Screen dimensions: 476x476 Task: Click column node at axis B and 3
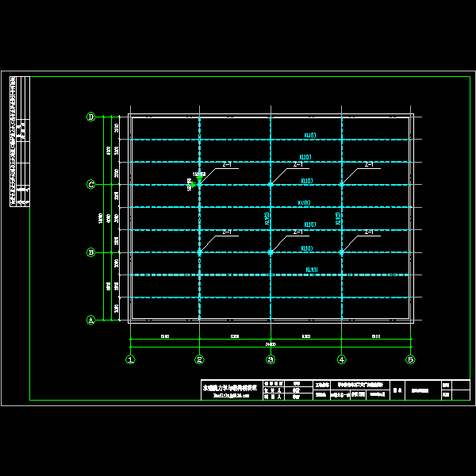271,252
